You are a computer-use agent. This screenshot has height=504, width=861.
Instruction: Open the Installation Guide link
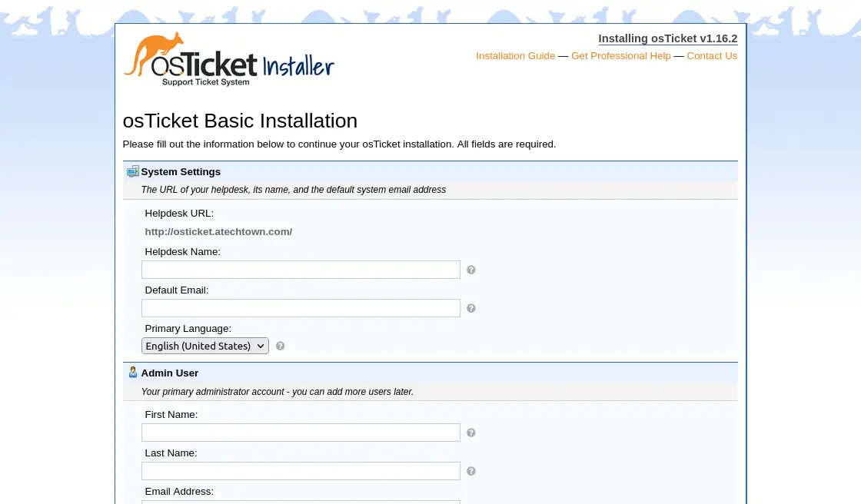pos(515,56)
